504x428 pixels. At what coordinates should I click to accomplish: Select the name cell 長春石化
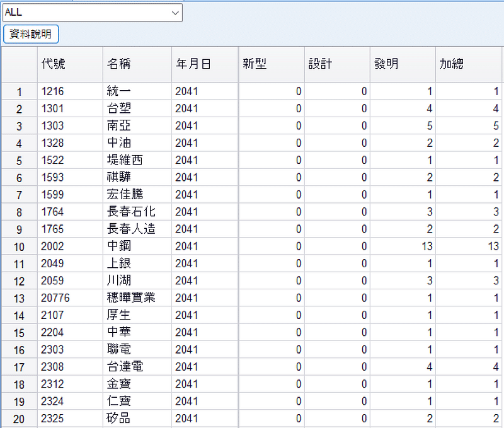(137, 212)
